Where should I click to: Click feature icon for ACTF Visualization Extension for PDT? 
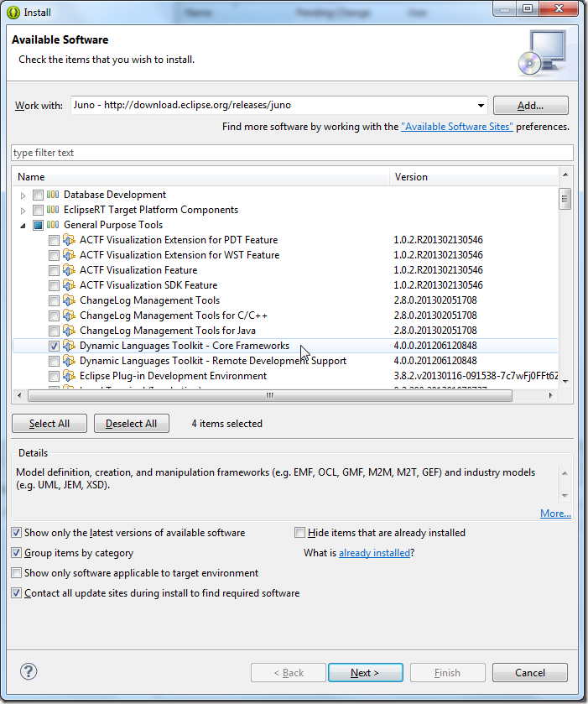point(69,240)
